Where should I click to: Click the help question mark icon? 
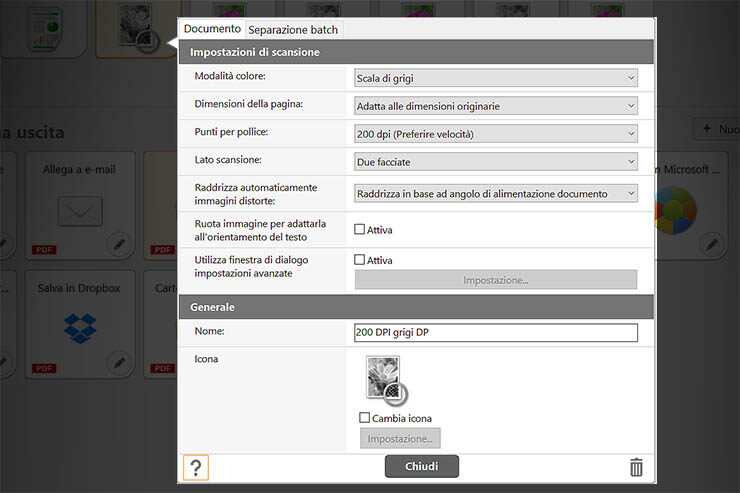click(196, 467)
